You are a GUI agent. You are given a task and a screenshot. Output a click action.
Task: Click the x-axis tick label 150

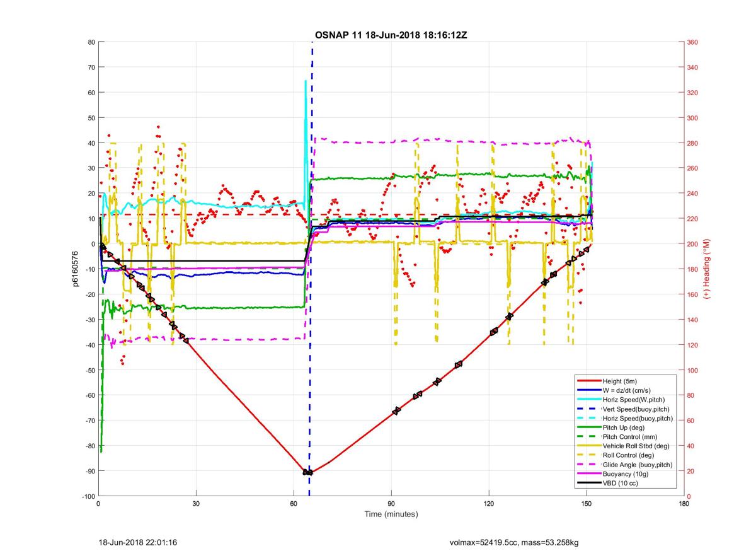pos(587,504)
